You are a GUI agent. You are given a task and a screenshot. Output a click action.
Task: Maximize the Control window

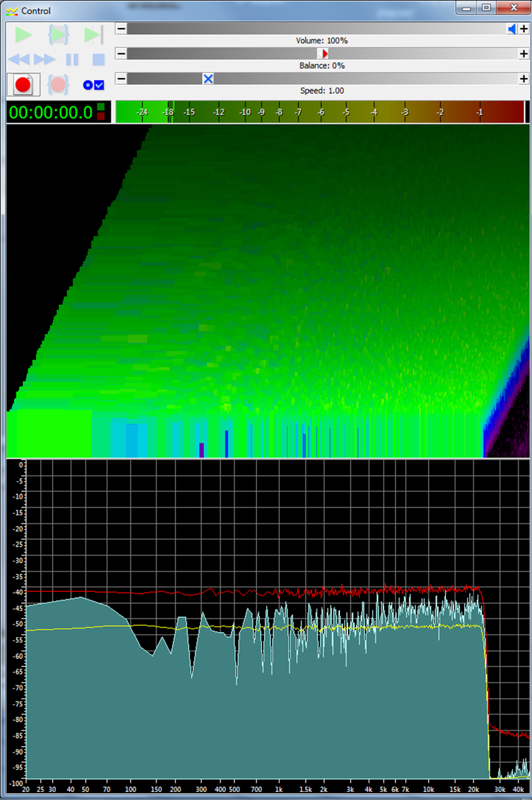point(486,8)
